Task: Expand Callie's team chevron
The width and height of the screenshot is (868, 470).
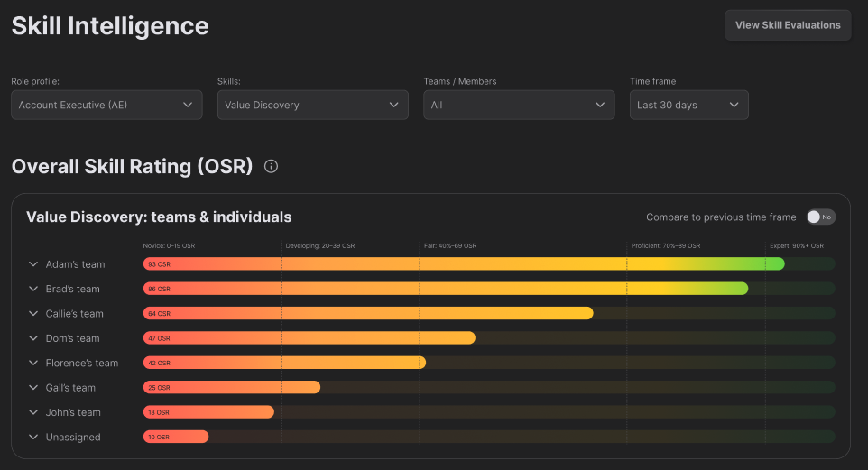Action: (33, 313)
